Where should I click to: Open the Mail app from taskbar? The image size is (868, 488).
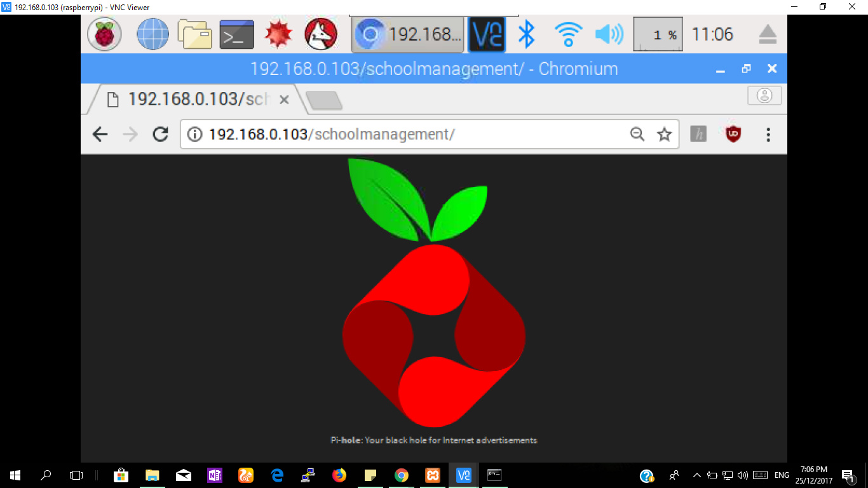(x=184, y=475)
